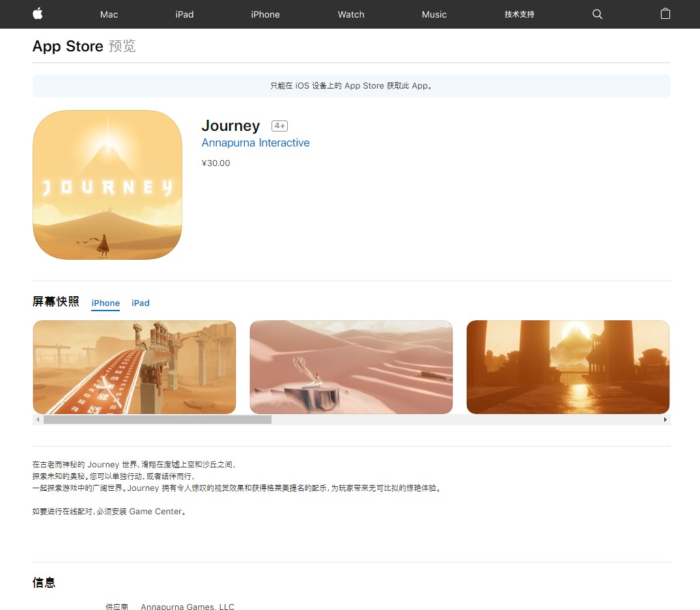Image resolution: width=700 pixels, height=610 pixels.
Task: Open the shopping bag icon
Action: pyautogui.click(x=665, y=14)
